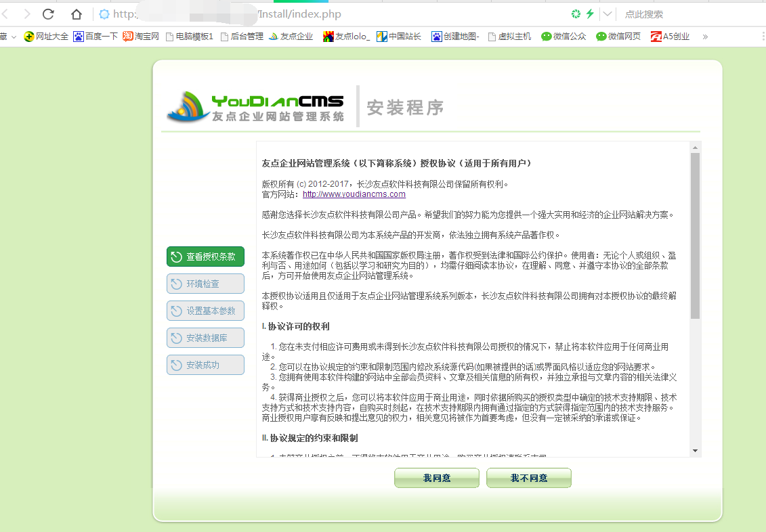Open the A5创业 bookmark
The width and height of the screenshot is (766, 532).
coord(670,37)
